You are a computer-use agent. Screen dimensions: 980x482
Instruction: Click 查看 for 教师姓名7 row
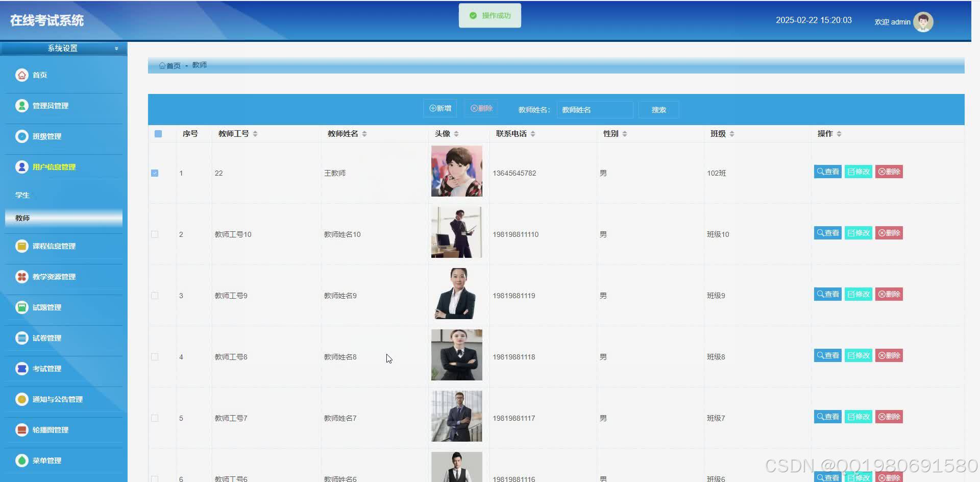[828, 417]
